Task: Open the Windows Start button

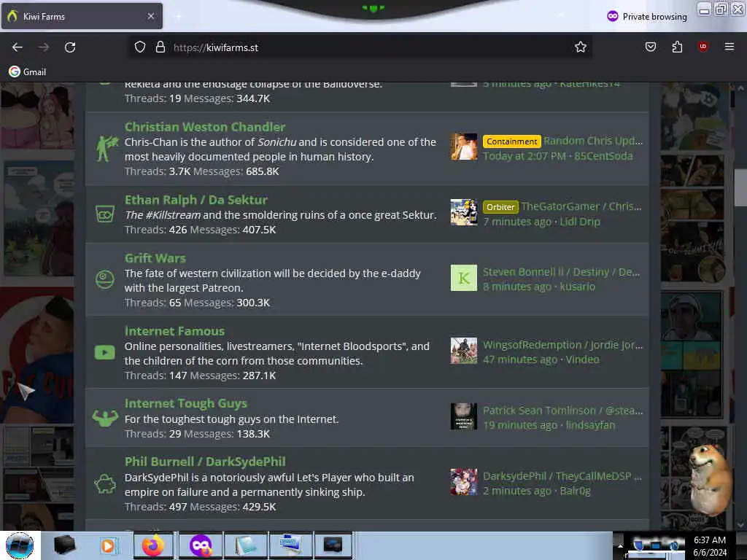Action: tap(20, 545)
